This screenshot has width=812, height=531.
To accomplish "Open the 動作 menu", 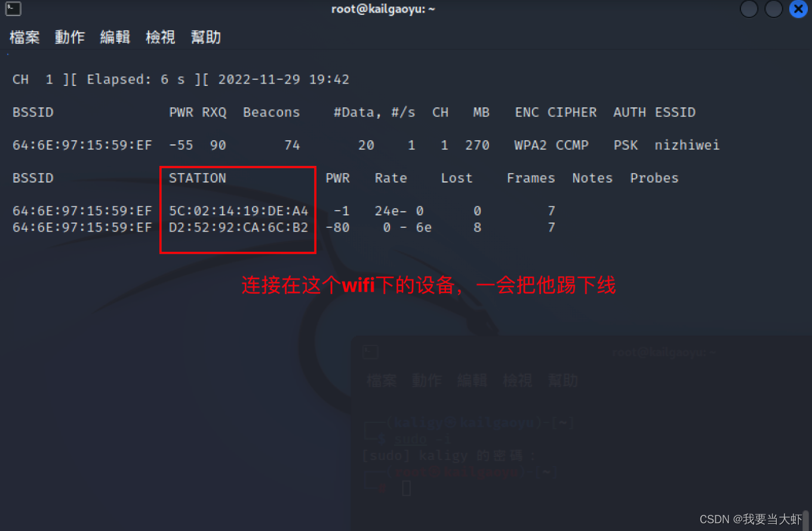I will click(x=70, y=38).
